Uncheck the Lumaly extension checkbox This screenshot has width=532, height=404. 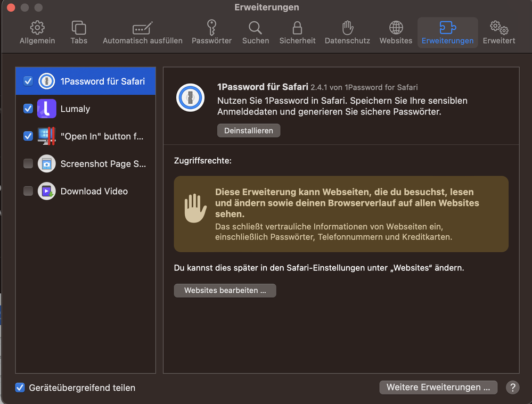click(x=28, y=109)
